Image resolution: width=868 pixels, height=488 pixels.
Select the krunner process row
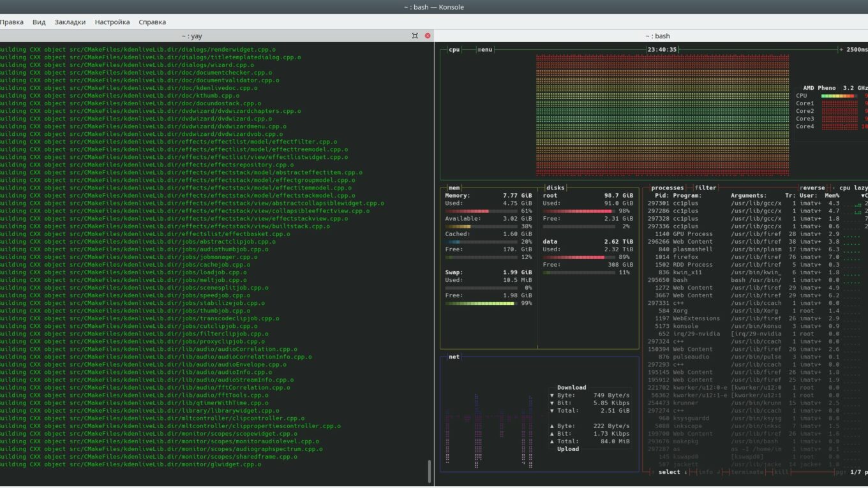point(757,403)
